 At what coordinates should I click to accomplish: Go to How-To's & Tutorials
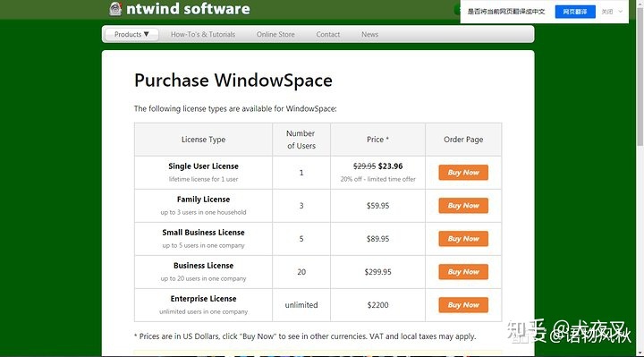point(203,35)
